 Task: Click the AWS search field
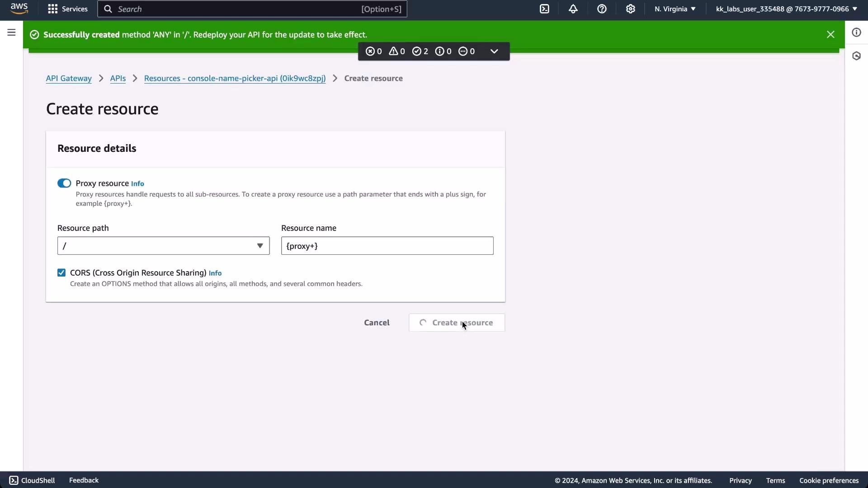click(252, 9)
